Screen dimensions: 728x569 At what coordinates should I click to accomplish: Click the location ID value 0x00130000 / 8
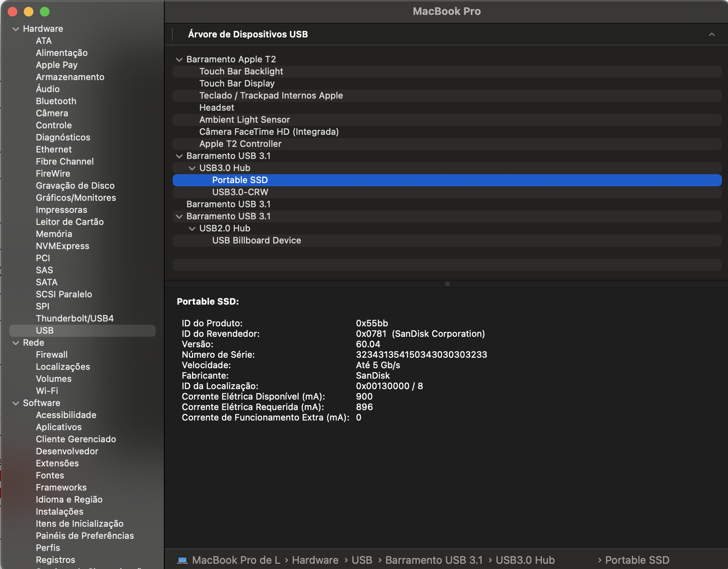coord(389,386)
